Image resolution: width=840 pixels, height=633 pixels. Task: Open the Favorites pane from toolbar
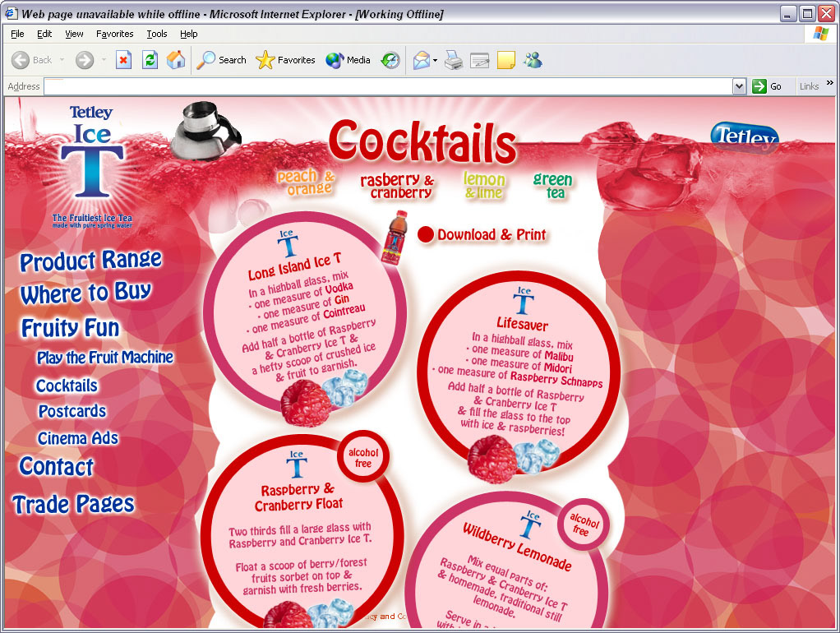pyautogui.click(x=285, y=60)
